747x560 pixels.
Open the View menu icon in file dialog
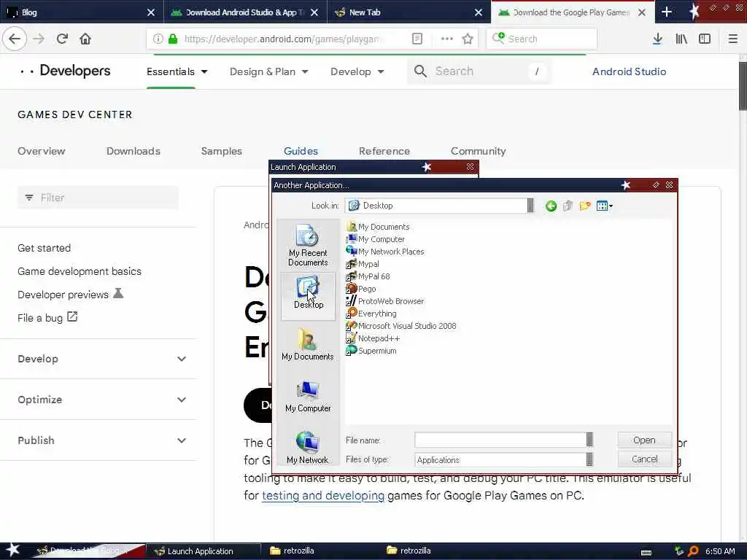(604, 206)
